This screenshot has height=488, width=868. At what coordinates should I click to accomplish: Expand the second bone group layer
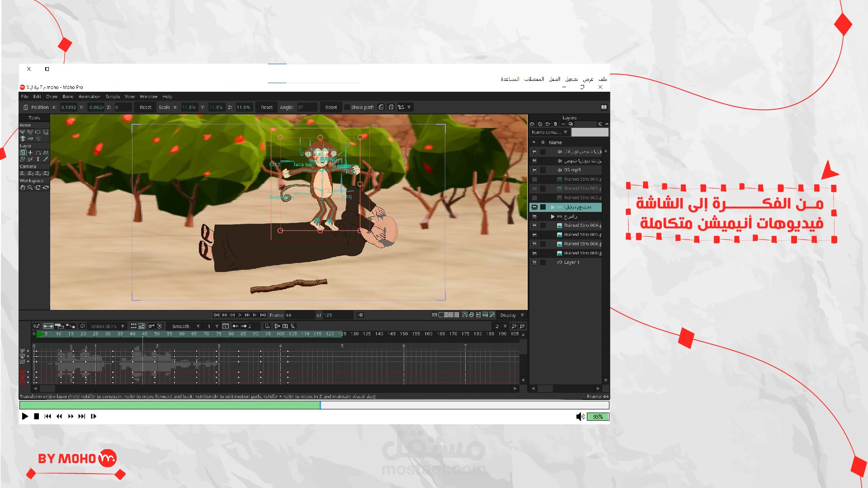552,216
